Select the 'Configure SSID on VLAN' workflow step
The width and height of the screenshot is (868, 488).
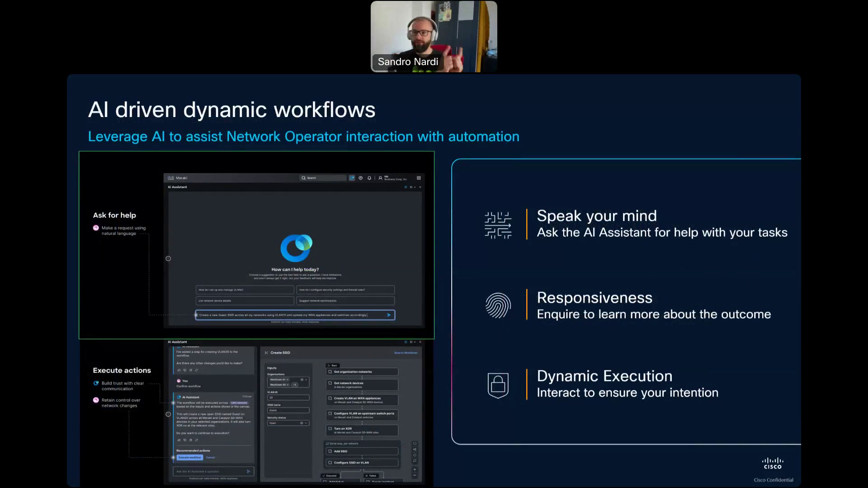click(x=362, y=463)
